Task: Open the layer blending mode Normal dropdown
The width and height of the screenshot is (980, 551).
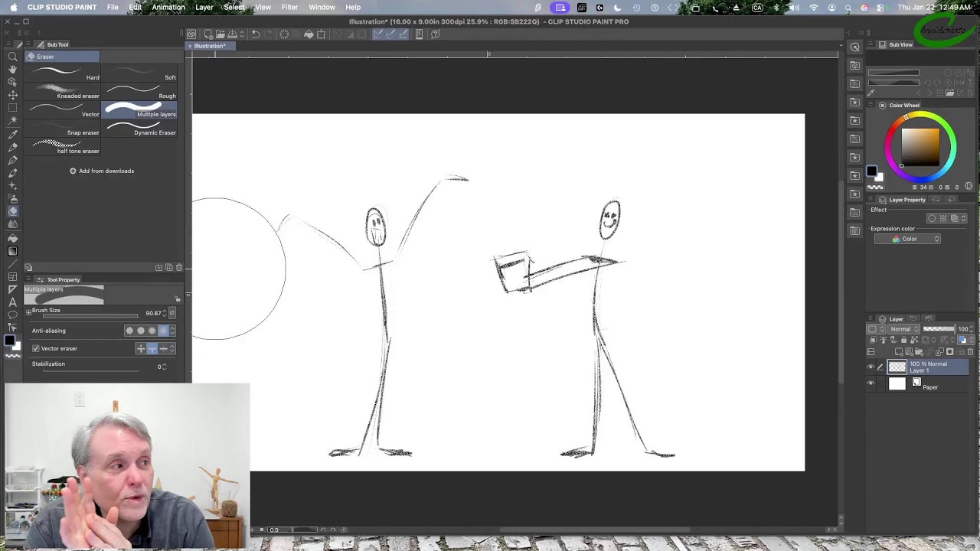Action: [904, 329]
